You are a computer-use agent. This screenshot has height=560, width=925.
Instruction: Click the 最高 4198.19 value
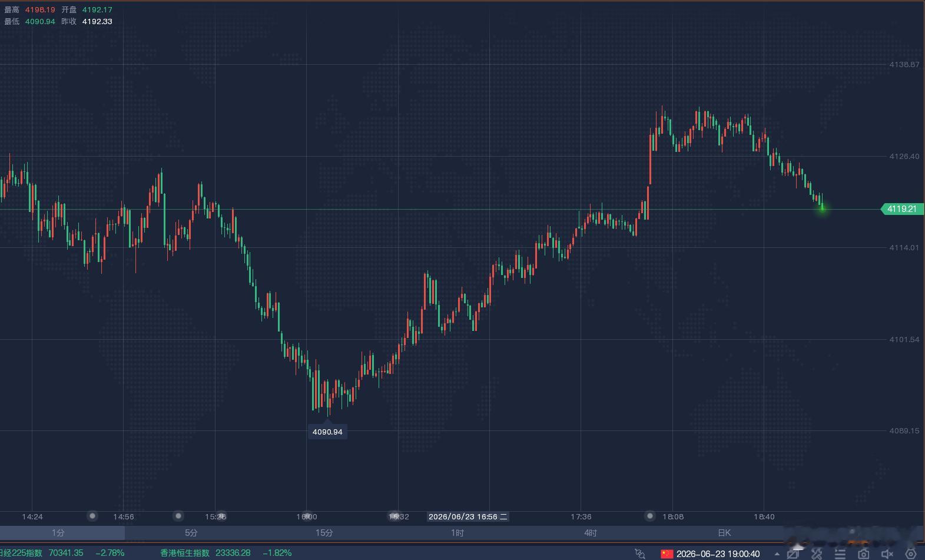[x=40, y=10]
